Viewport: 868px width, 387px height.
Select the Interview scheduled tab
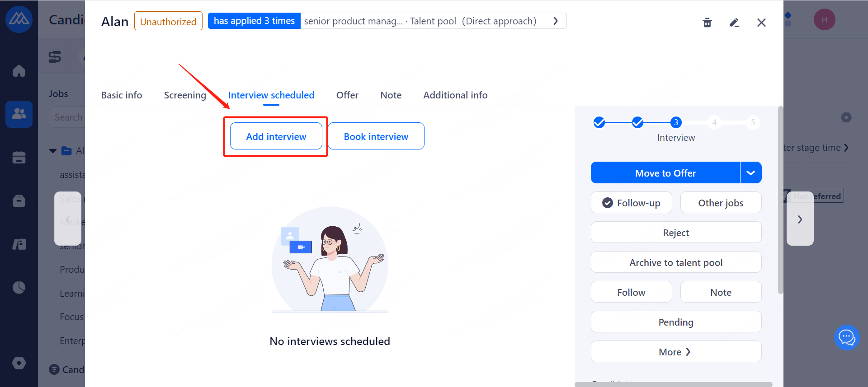click(271, 95)
